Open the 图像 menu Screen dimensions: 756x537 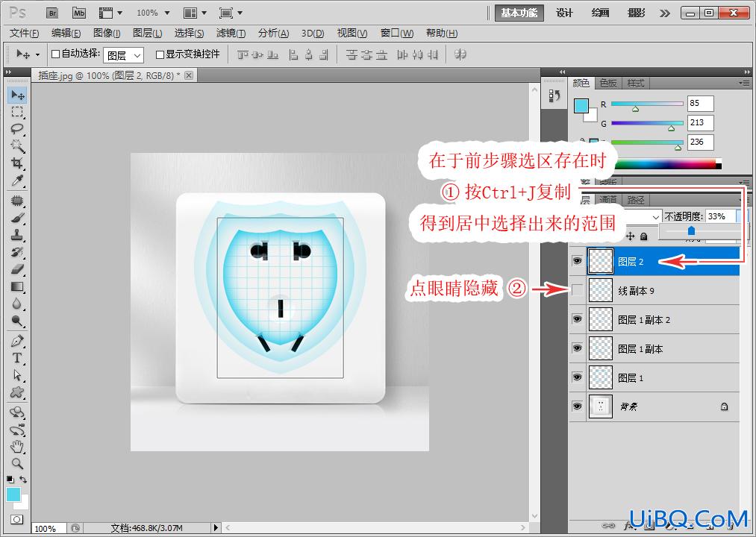click(x=107, y=33)
